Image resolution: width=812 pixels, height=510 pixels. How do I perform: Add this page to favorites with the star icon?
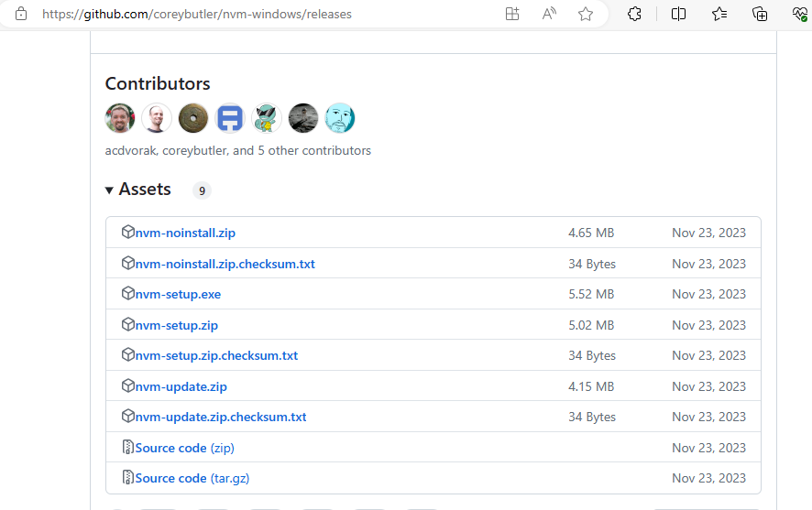pos(586,14)
